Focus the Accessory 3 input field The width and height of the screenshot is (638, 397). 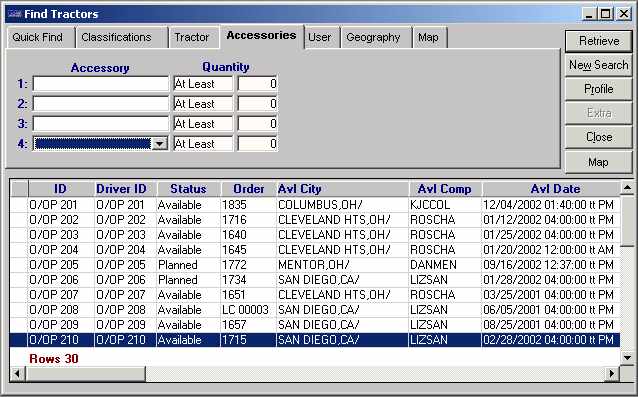101,124
